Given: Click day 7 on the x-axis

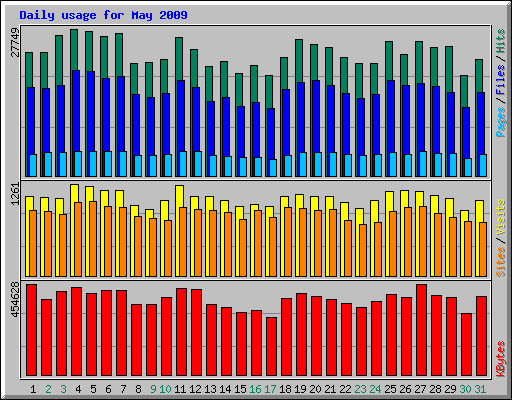Looking at the screenshot, I should pos(123,389).
